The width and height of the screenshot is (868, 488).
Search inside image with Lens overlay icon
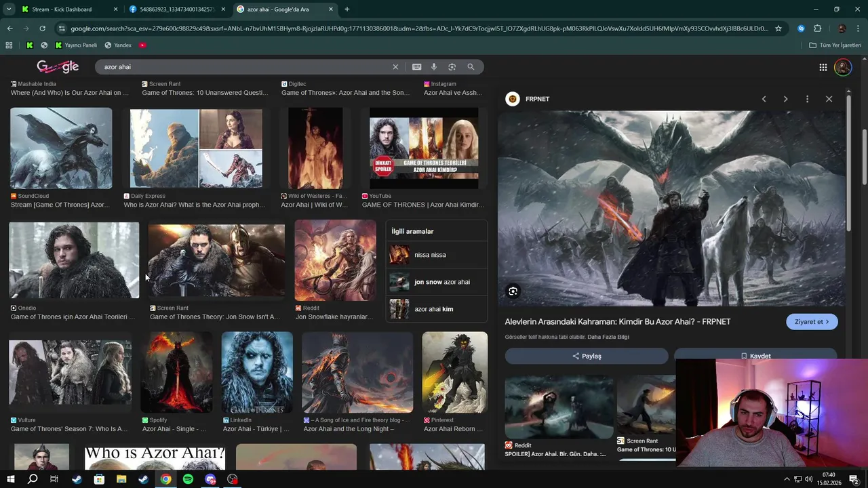click(x=513, y=291)
